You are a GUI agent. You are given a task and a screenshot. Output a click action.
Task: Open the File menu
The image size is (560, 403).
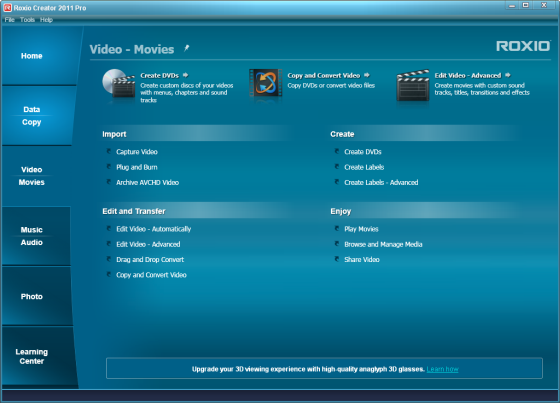click(x=10, y=20)
